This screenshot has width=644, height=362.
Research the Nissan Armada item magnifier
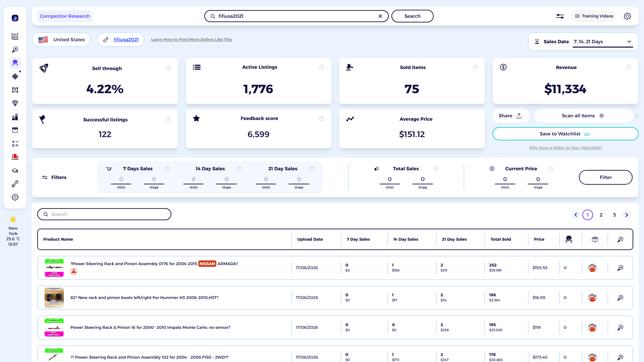(x=621, y=268)
